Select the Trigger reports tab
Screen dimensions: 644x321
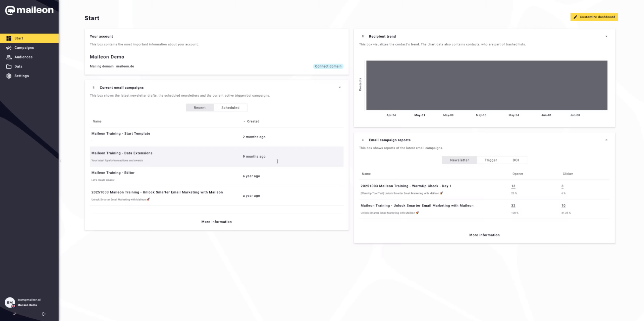tap(491, 160)
